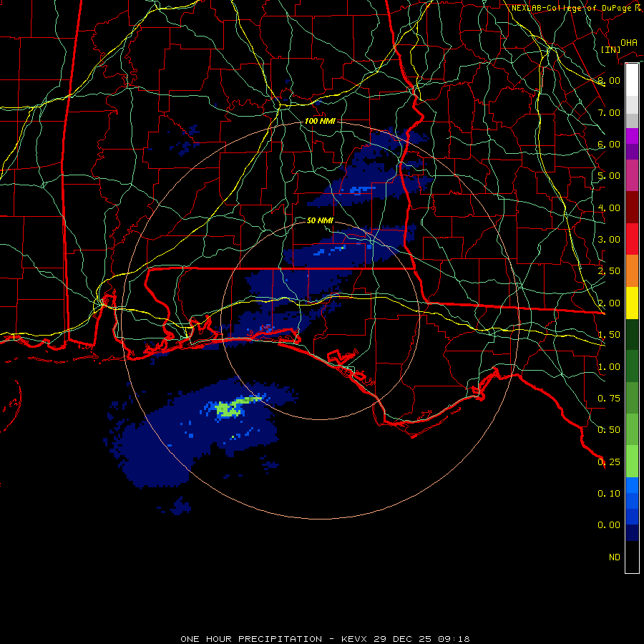
Task: Click the 7.00 legend value
Action: pyautogui.click(x=609, y=112)
